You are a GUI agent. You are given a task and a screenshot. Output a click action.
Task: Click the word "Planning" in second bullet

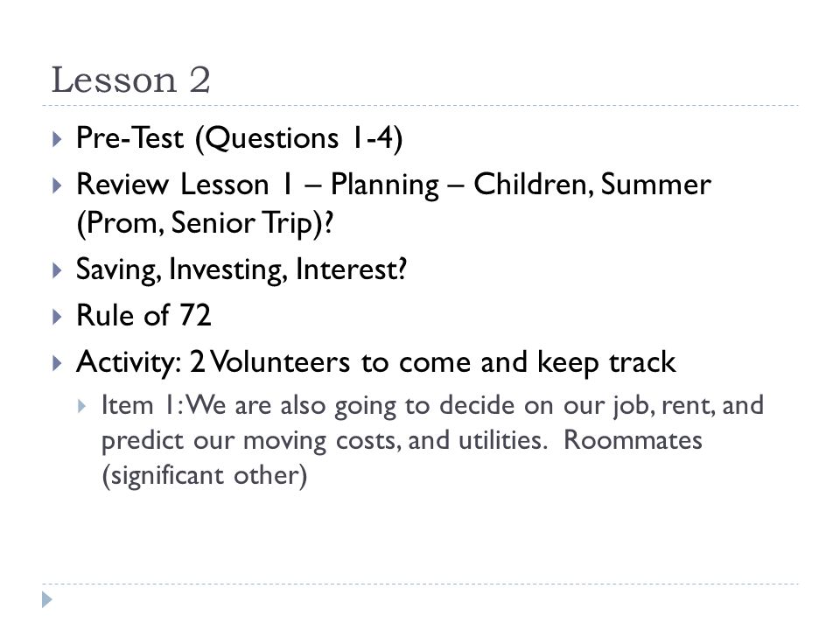[x=385, y=185]
